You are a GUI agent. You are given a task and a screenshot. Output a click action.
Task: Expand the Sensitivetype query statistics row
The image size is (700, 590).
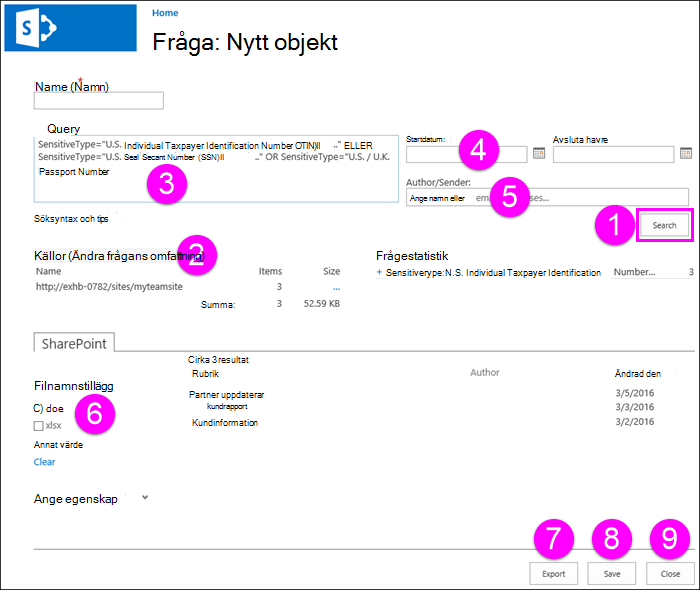(x=379, y=272)
